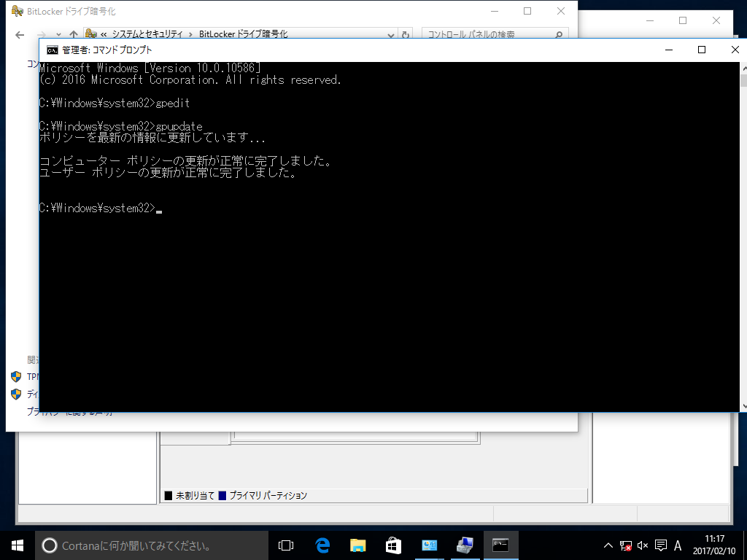Close the Command Prompt window
The image size is (747, 560).
click(x=735, y=50)
